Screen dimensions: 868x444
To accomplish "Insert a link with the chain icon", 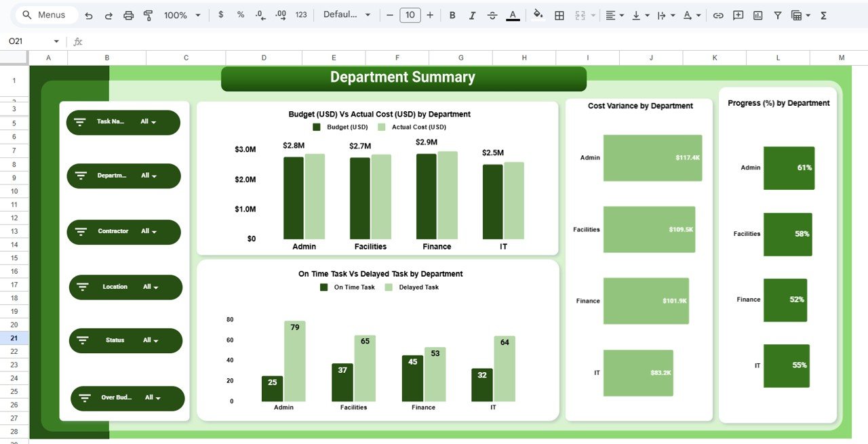I will (x=718, y=14).
